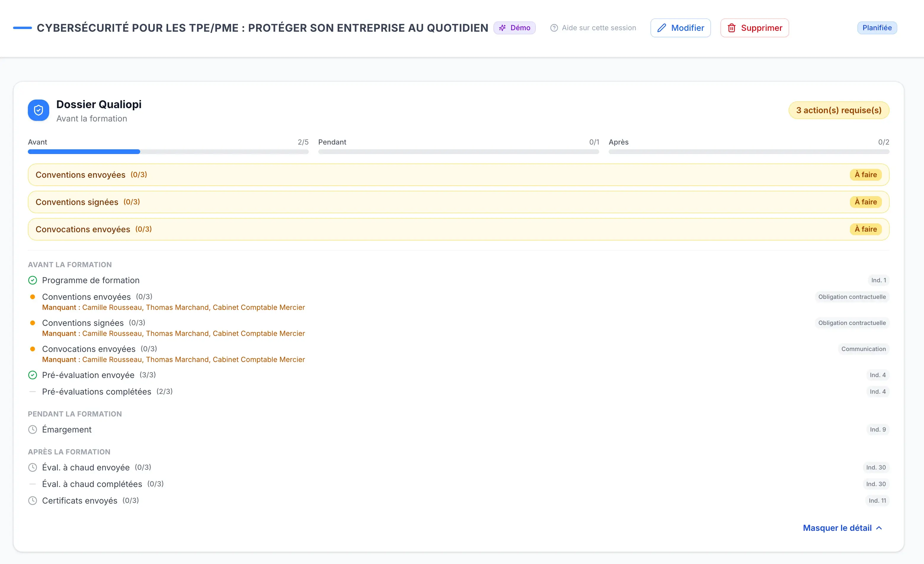Screen dimensions: 924x564
Task: Click Ind. 1 tag on Programme de formation
Action: click(x=879, y=280)
